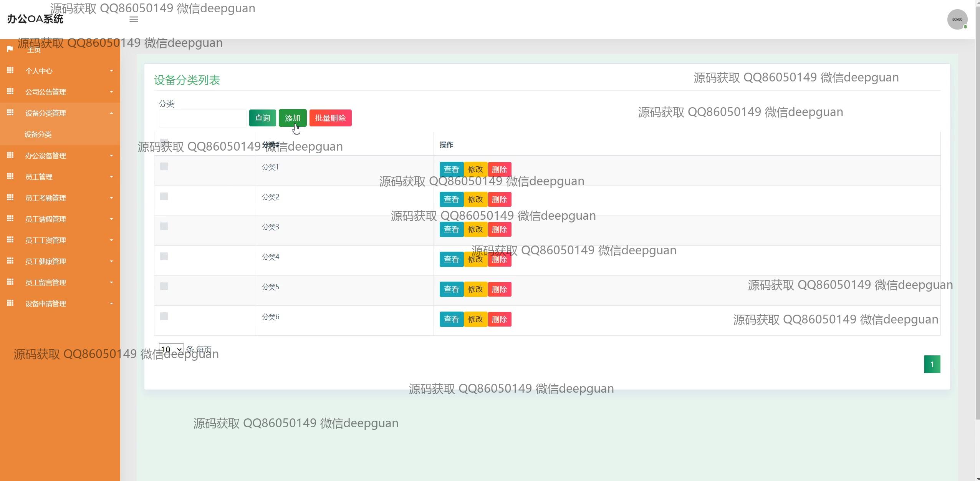
Task: Click the flag icon beside 主页
Action: pos(10,49)
